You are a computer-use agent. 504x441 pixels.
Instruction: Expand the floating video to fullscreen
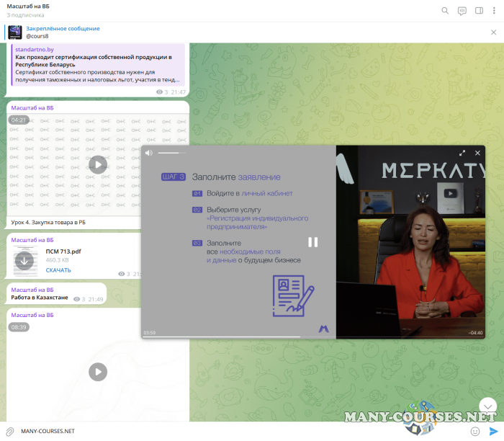click(462, 153)
